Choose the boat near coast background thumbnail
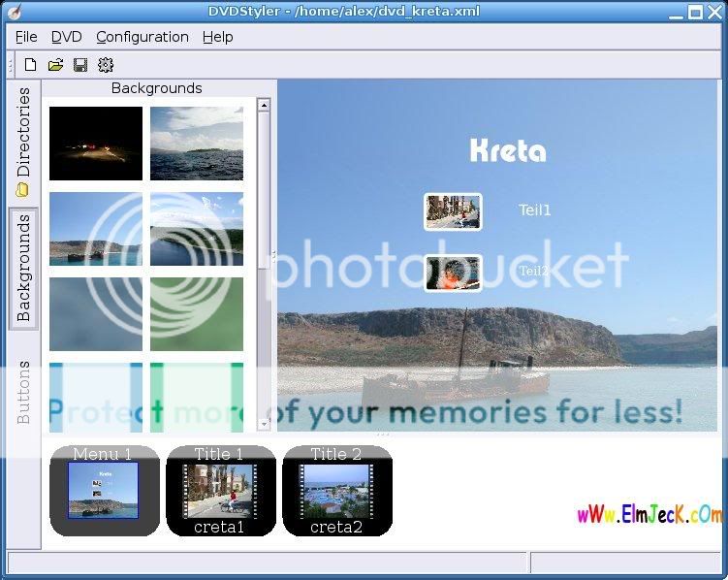The image size is (728, 580). [96, 229]
